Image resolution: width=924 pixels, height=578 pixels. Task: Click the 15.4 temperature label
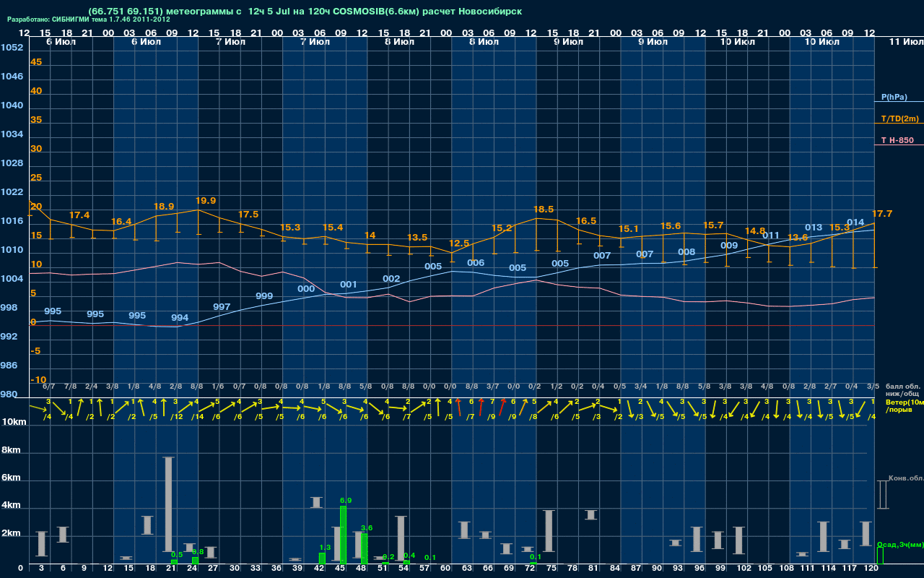(333, 227)
